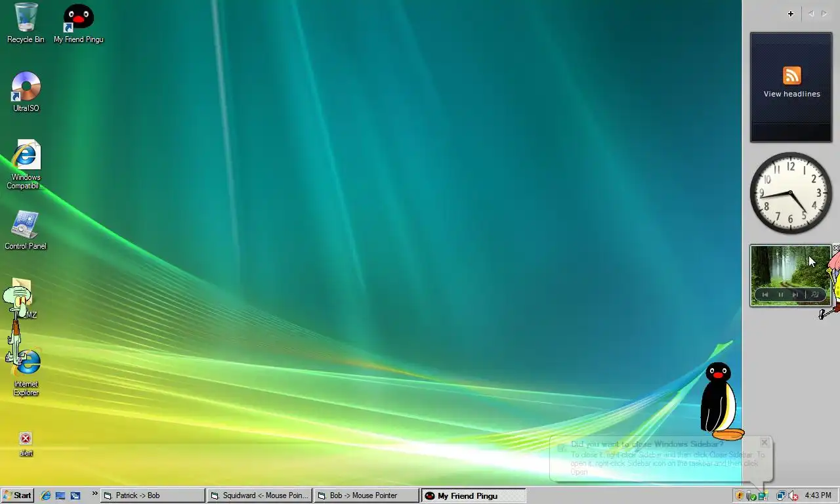Close the slideshow gadget
Image resolution: width=840 pixels, height=504 pixels.
point(836,248)
